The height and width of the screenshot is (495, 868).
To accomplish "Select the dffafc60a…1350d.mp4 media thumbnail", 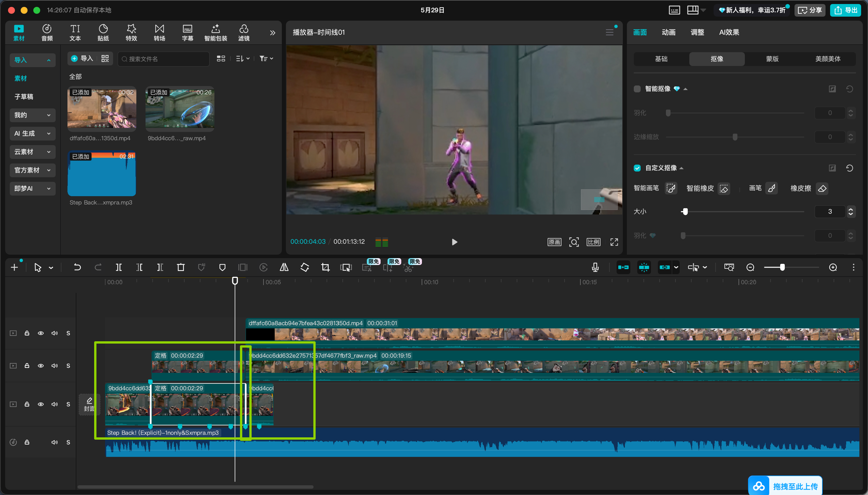I will (x=102, y=109).
